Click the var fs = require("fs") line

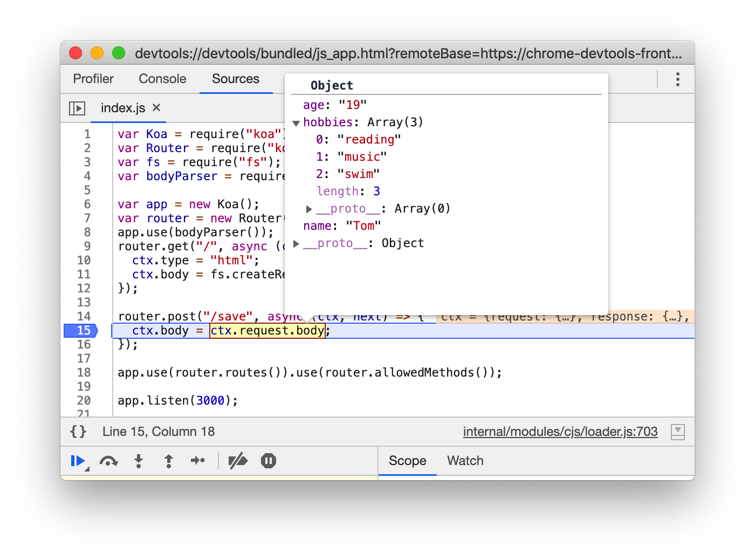(x=199, y=162)
